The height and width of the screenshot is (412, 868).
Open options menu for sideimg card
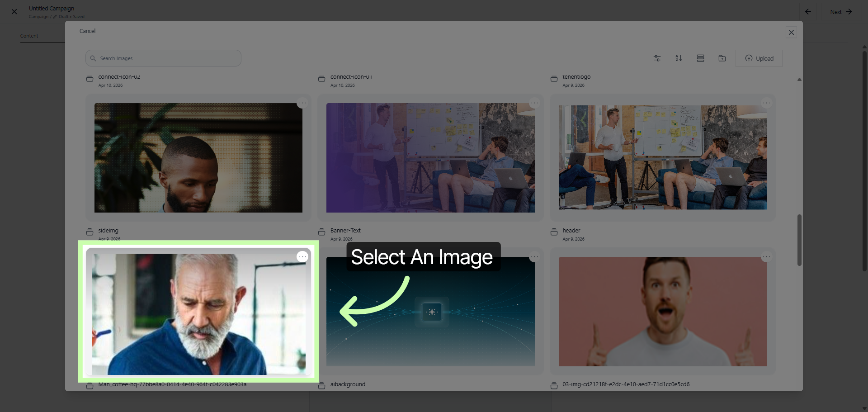tap(302, 103)
